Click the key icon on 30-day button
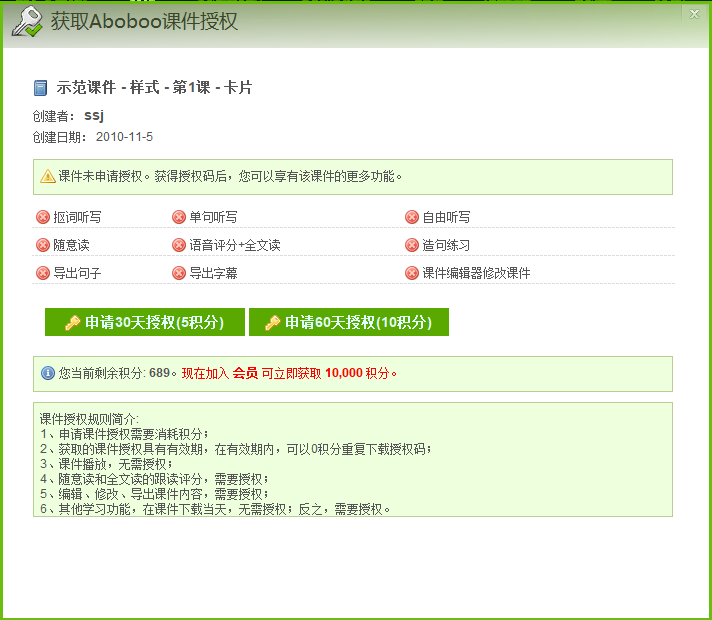712x620 pixels. [73, 322]
